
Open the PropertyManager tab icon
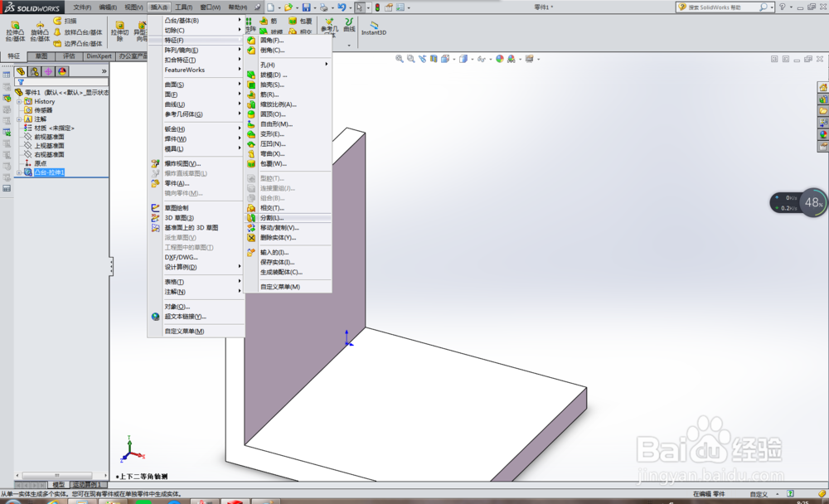coord(34,71)
